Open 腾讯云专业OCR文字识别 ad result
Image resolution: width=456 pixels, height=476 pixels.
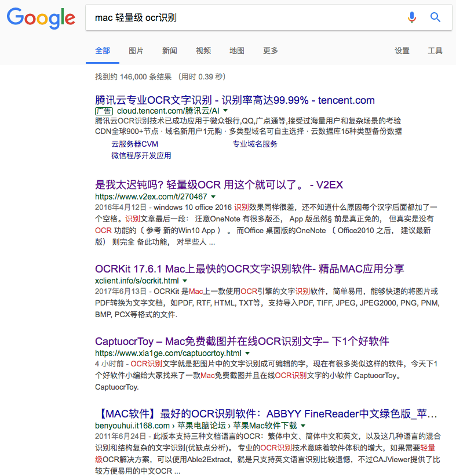pos(235,100)
